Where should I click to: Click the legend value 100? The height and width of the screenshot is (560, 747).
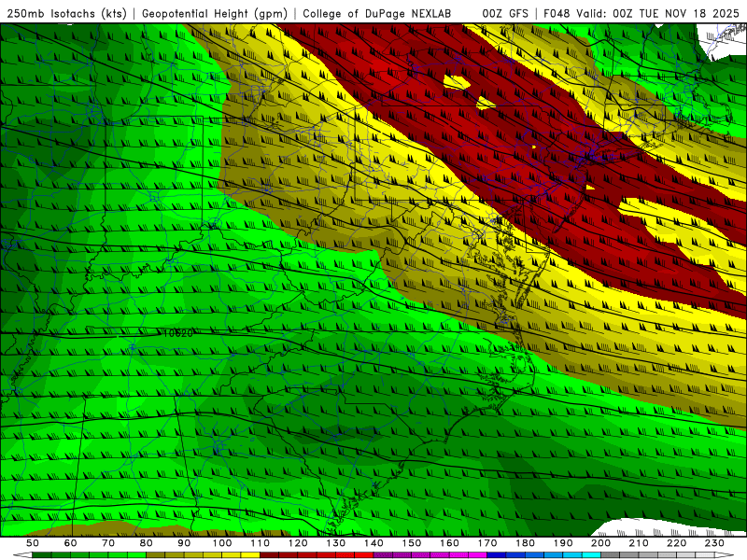[x=222, y=543]
